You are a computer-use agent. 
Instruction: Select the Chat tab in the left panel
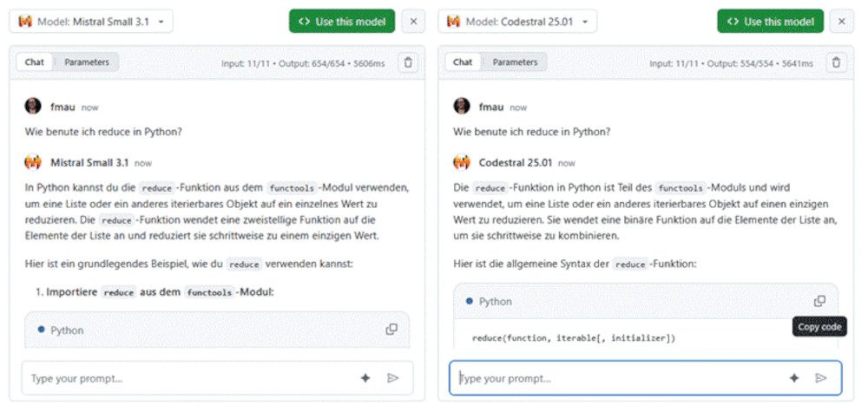pos(35,62)
